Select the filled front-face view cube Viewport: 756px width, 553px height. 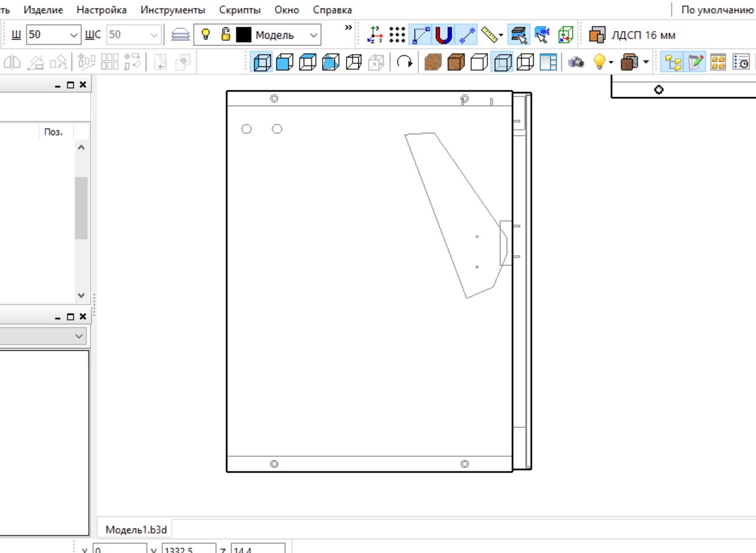[x=284, y=62]
